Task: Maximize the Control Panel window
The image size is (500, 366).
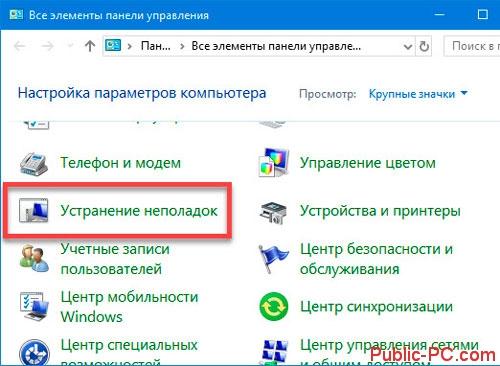Action: click(x=483, y=15)
